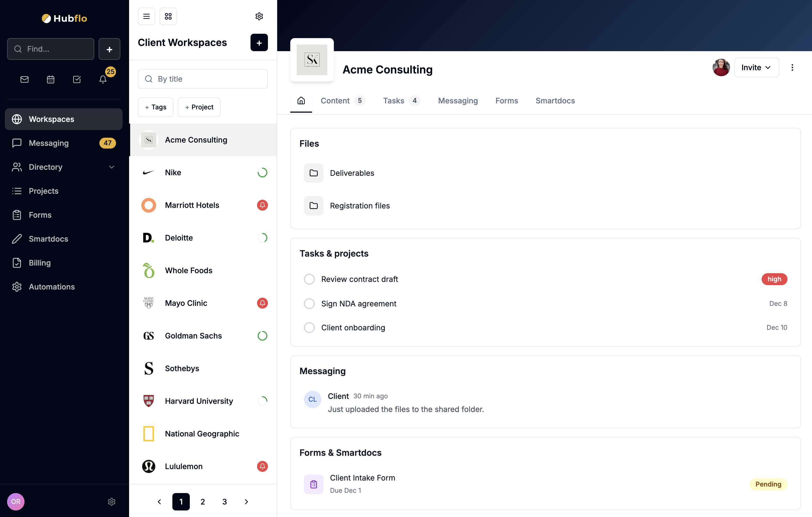Open the mail inbox icon
The width and height of the screenshot is (812, 517).
click(24, 79)
